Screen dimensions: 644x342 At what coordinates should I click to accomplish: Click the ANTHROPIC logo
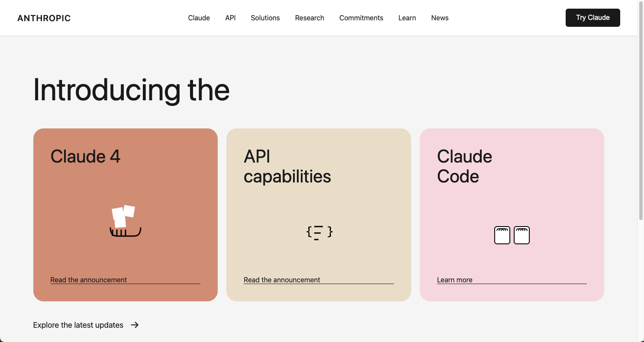[x=44, y=18]
